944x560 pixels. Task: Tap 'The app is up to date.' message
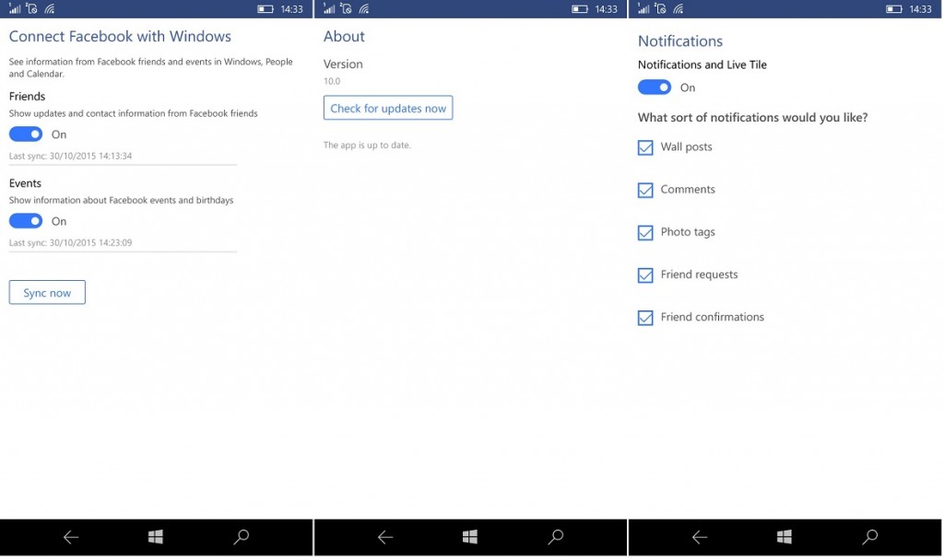(367, 145)
